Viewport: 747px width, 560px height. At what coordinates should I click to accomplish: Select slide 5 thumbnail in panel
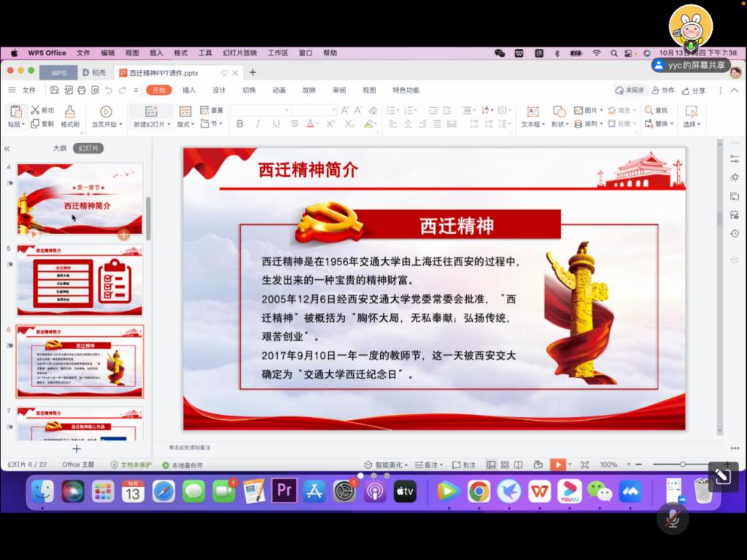click(80, 281)
